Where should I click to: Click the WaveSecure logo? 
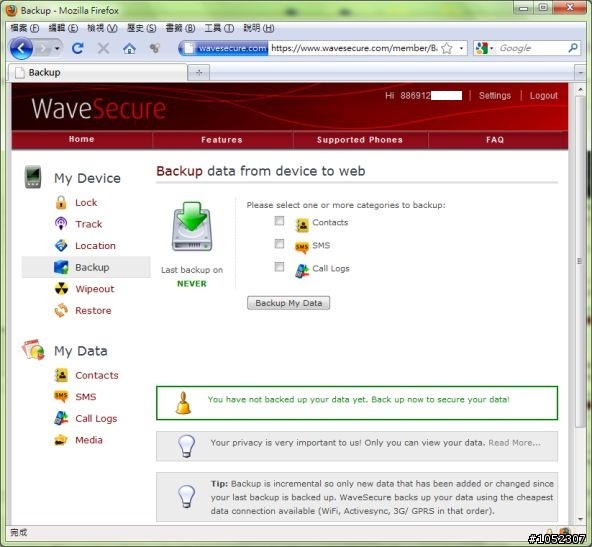tap(99, 109)
